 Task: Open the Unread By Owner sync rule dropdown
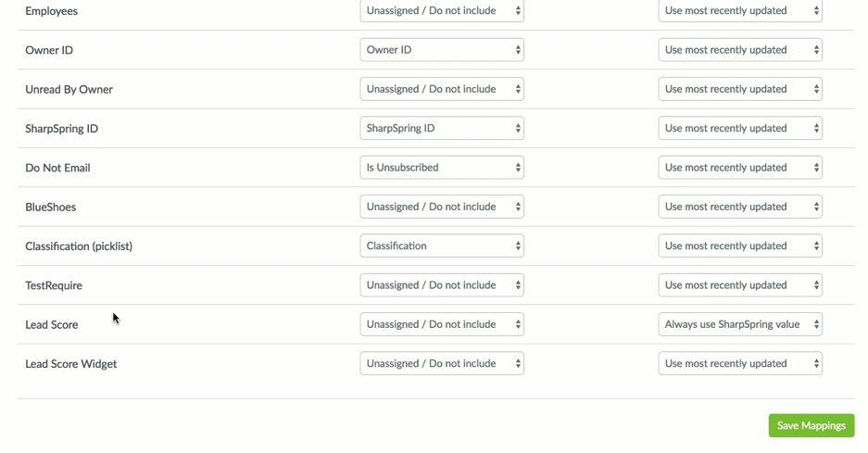pos(740,89)
